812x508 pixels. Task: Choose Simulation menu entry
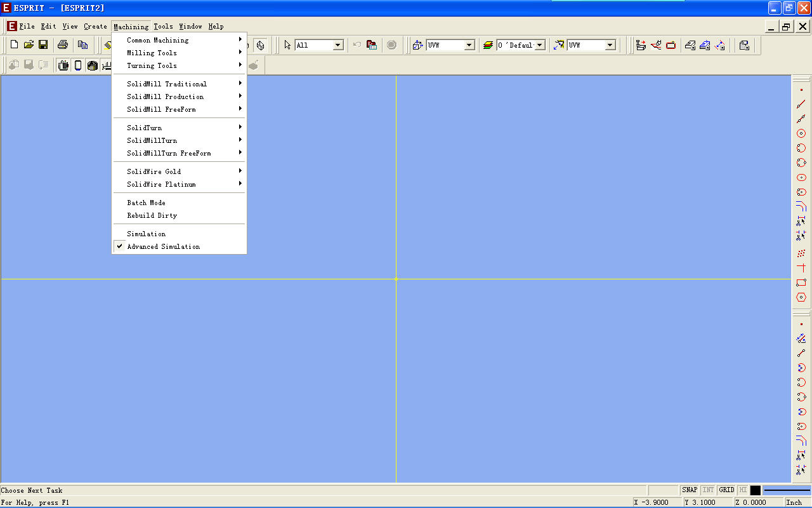pos(179,234)
